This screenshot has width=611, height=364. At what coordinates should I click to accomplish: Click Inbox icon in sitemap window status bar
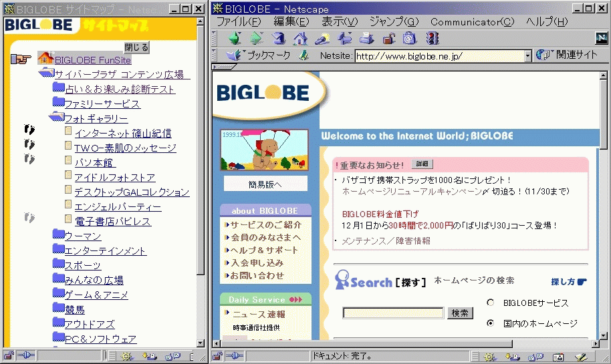click(150, 356)
